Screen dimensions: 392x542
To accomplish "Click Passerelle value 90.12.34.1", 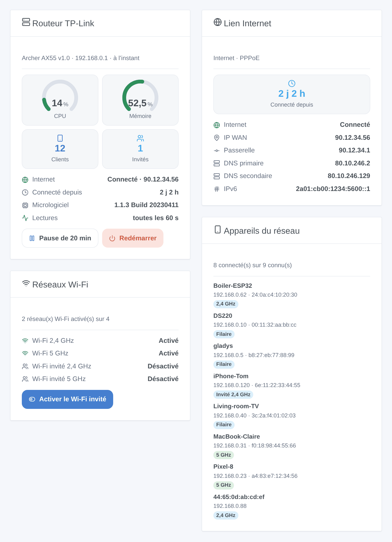I will click(354, 150).
